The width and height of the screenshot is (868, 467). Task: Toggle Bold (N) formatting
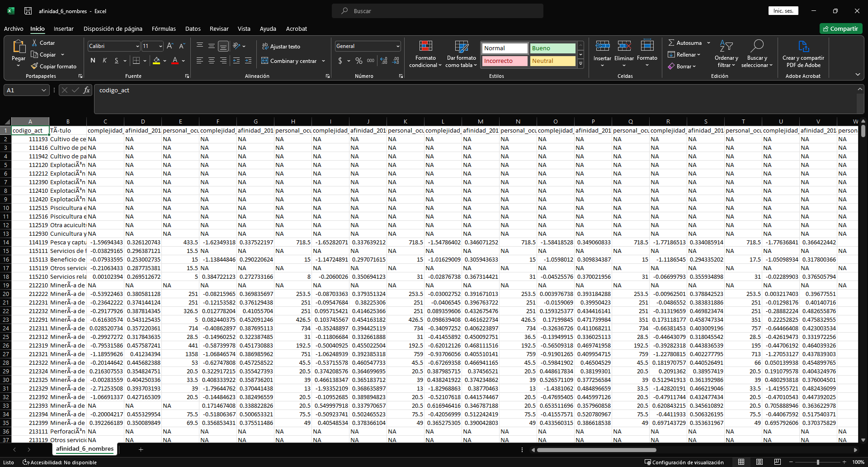(x=93, y=61)
